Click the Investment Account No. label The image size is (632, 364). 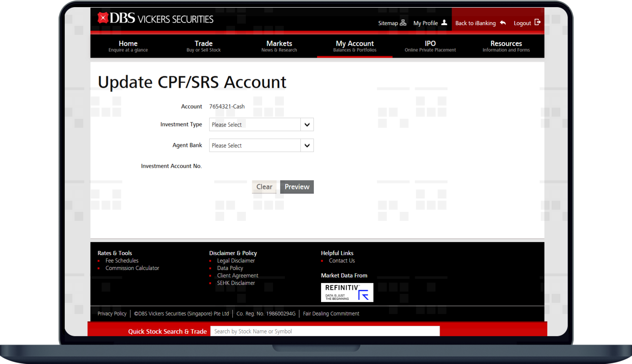click(171, 166)
